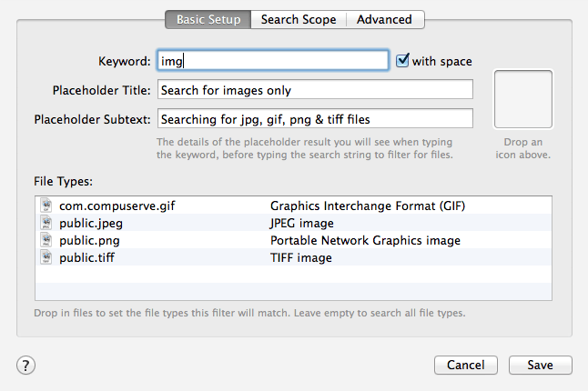Image resolution: width=588 pixels, height=391 pixels.
Task: Select the public.png entry
Action: tap(293, 240)
